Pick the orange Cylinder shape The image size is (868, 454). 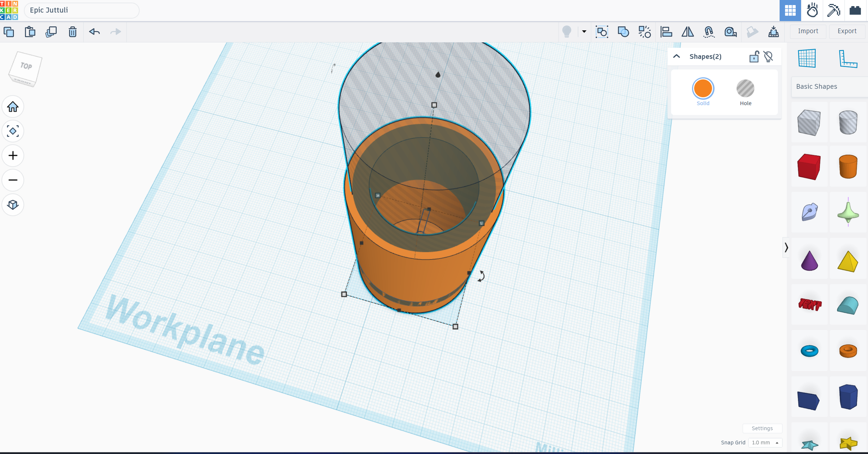(x=848, y=167)
